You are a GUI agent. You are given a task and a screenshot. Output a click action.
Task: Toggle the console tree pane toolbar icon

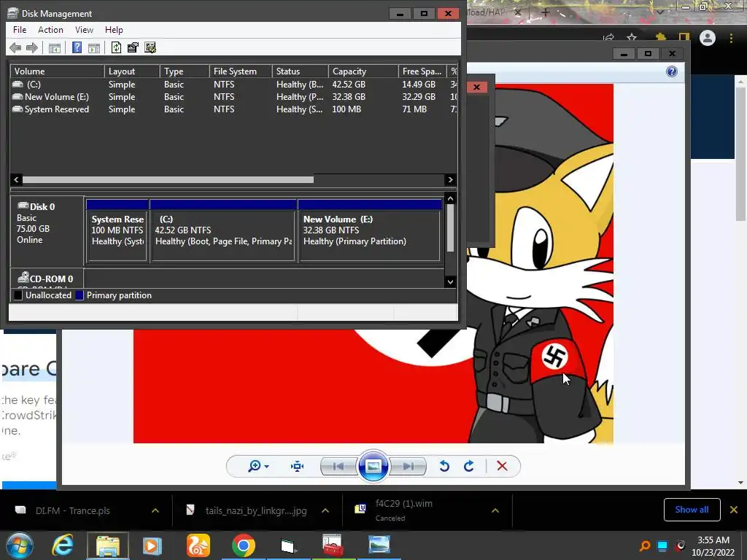click(55, 47)
